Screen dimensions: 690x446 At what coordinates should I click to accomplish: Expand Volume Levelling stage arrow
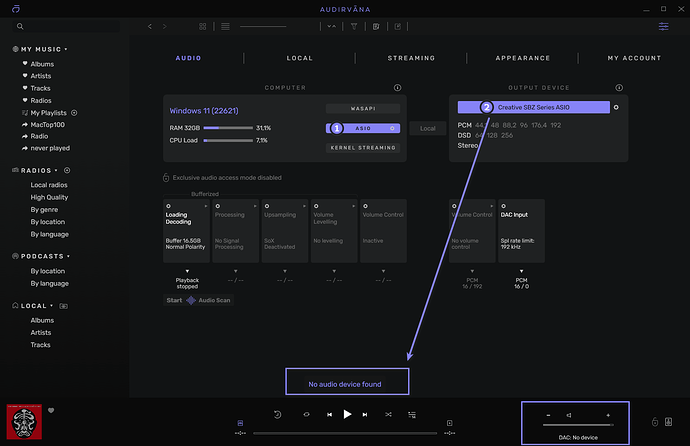pos(353,206)
